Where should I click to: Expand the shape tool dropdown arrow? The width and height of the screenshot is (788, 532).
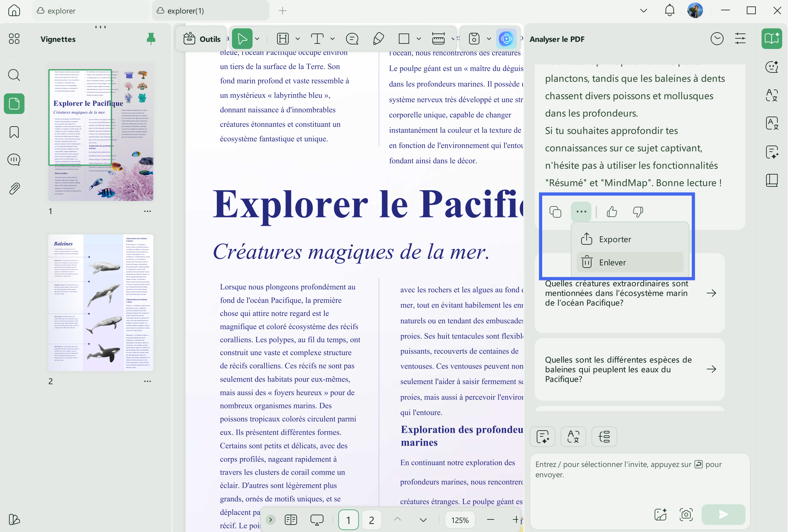click(x=419, y=39)
